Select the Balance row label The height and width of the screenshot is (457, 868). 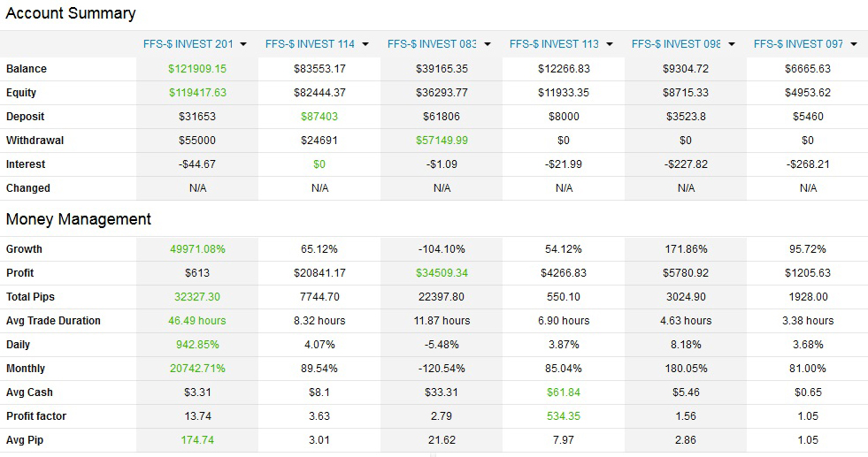(27, 69)
